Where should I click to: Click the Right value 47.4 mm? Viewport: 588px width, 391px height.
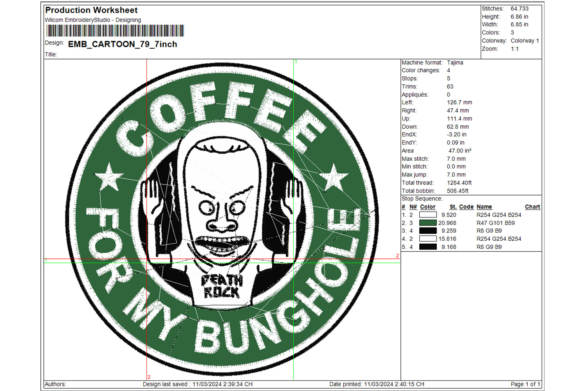(x=458, y=111)
